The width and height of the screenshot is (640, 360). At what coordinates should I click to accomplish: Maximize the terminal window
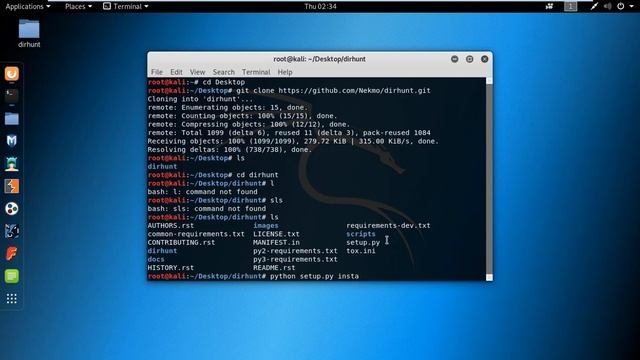pyautogui.click(x=469, y=59)
